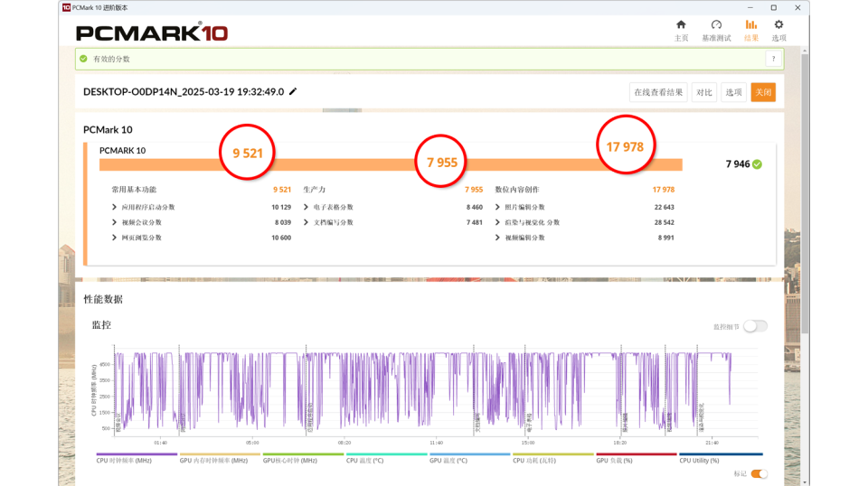The width and height of the screenshot is (868, 486).
Task: Click the scrollbar down arrow
Action: tap(805, 482)
